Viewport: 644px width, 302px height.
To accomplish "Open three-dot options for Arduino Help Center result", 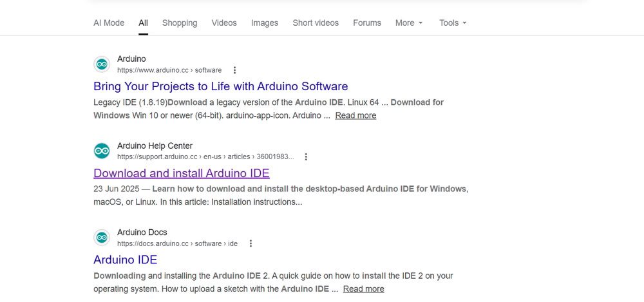I will pyautogui.click(x=305, y=156).
